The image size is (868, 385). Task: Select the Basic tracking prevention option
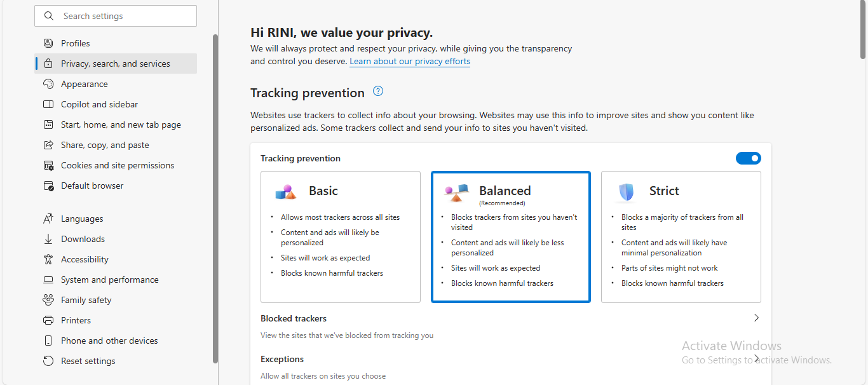(x=341, y=236)
